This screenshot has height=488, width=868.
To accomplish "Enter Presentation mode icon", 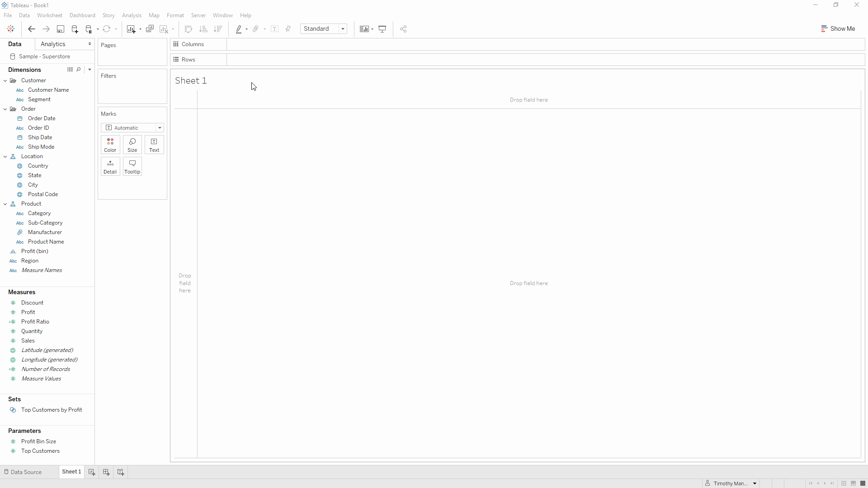I will (x=382, y=29).
